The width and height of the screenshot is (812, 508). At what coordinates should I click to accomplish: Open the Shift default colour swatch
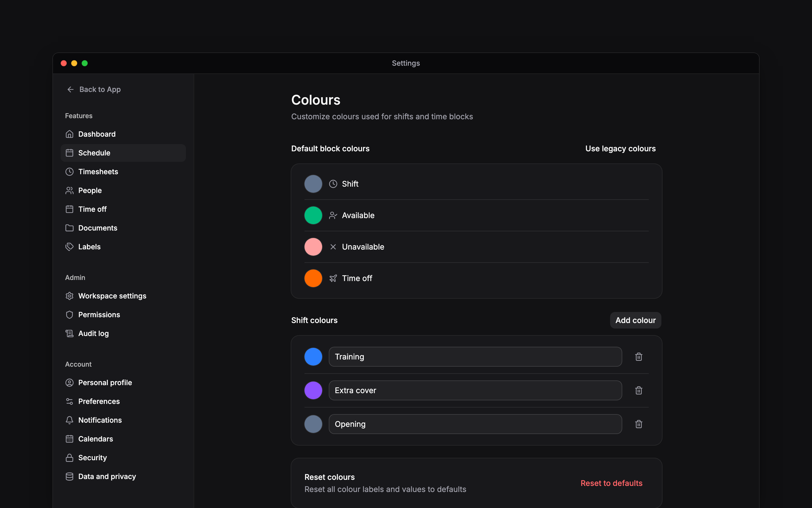click(313, 184)
